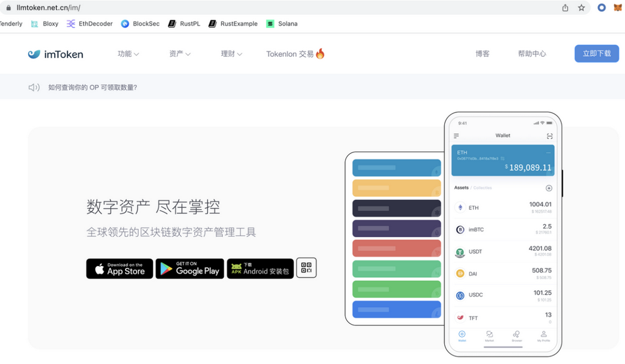Click the plus icon to add a token
This screenshot has height=364, width=625.
(549, 188)
